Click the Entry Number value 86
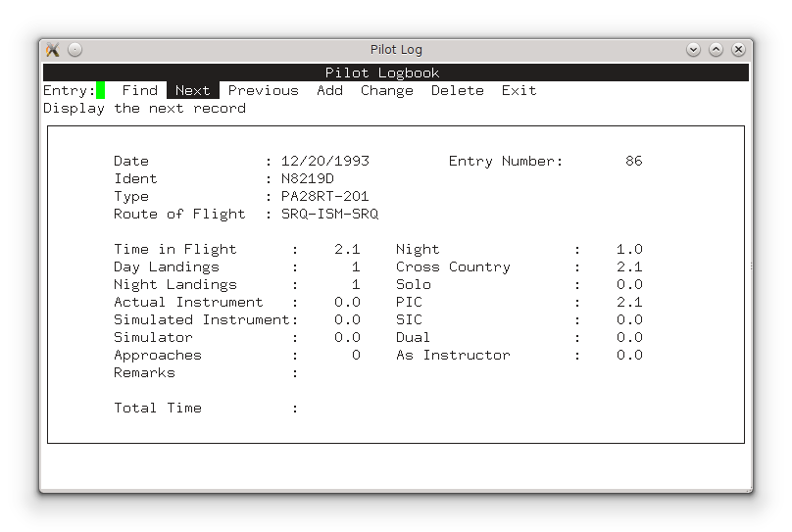792x532 pixels. pyautogui.click(x=633, y=161)
